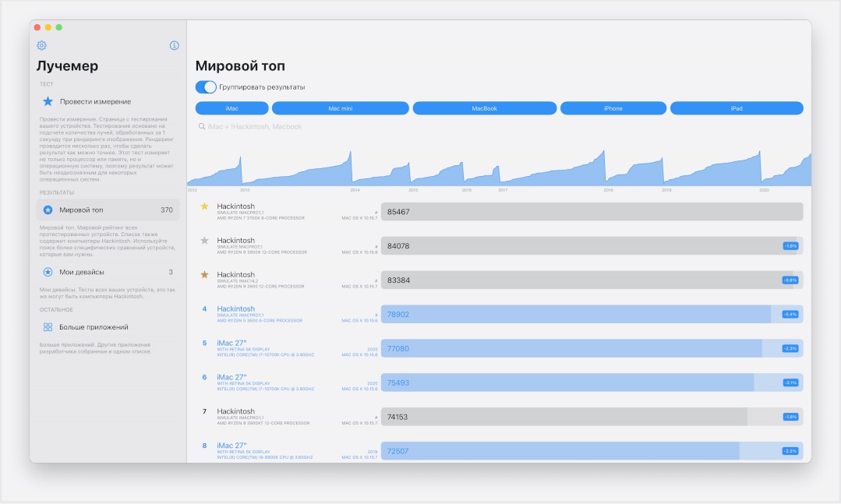This screenshot has width=841, height=504.
Task: Filter results by Mac mini
Action: [340, 108]
